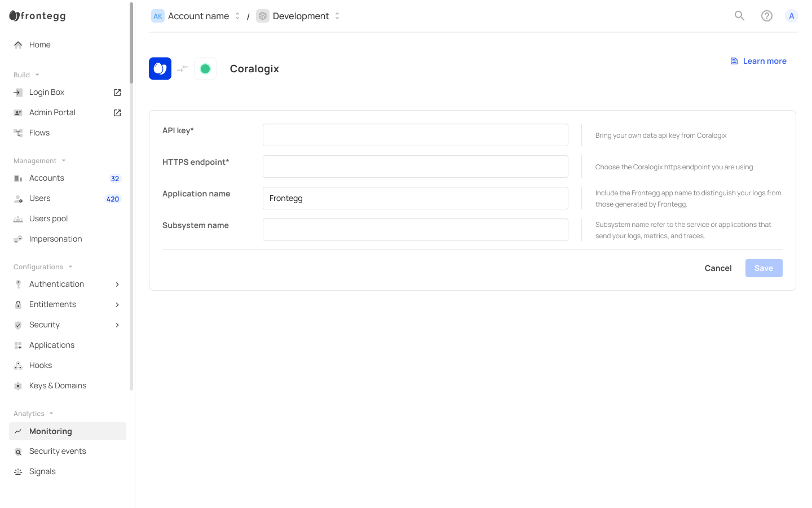The image size is (812, 508).
Task: Go to Security events page
Action: click(58, 452)
